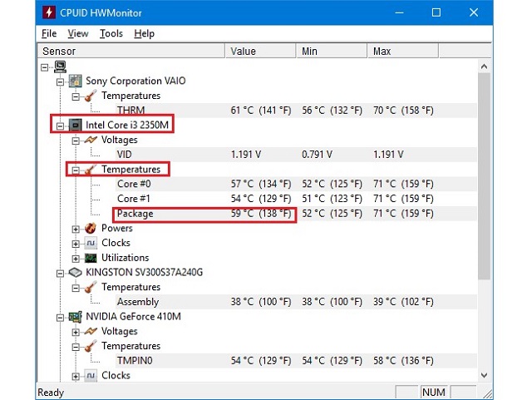
Task: Select the Core #1 temperature row
Action: click(296, 199)
